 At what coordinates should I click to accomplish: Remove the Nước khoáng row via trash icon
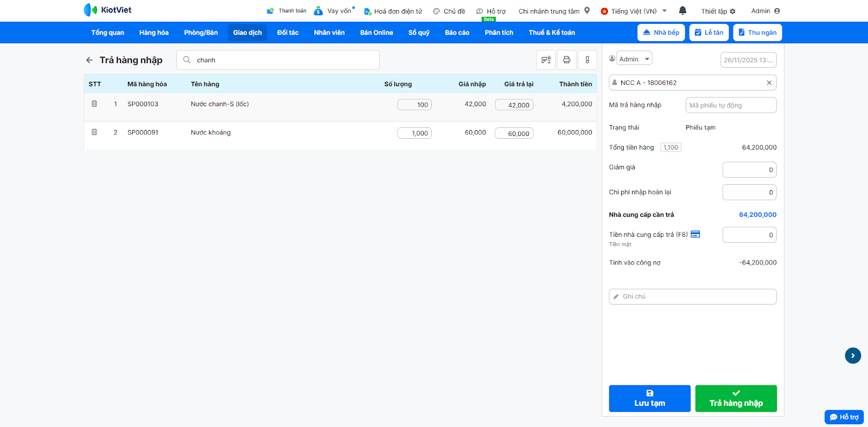pyautogui.click(x=94, y=132)
